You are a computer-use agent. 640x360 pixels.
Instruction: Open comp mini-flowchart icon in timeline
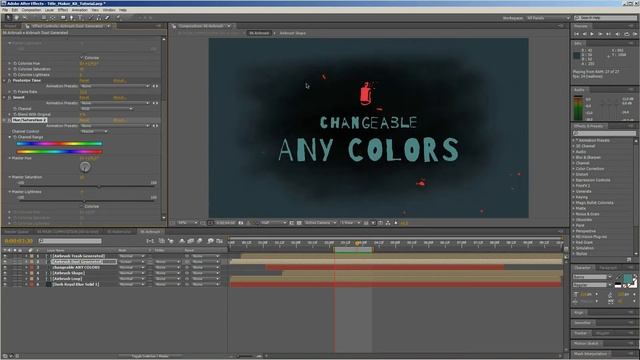(x=150, y=241)
